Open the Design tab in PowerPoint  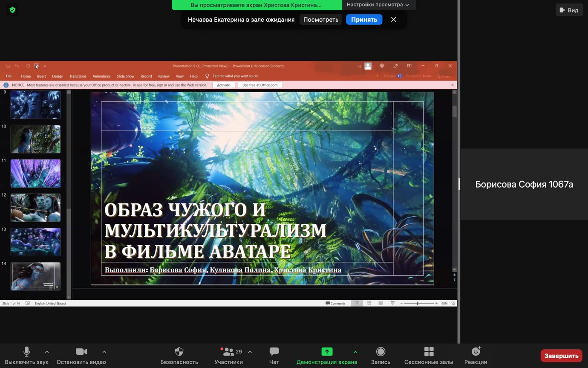point(58,76)
